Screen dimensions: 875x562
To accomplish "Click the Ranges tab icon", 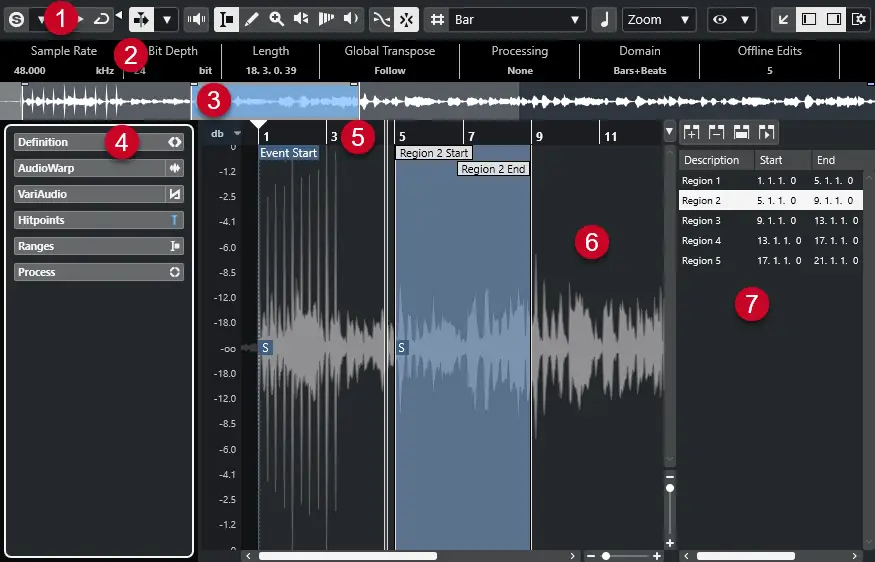I will coord(175,246).
